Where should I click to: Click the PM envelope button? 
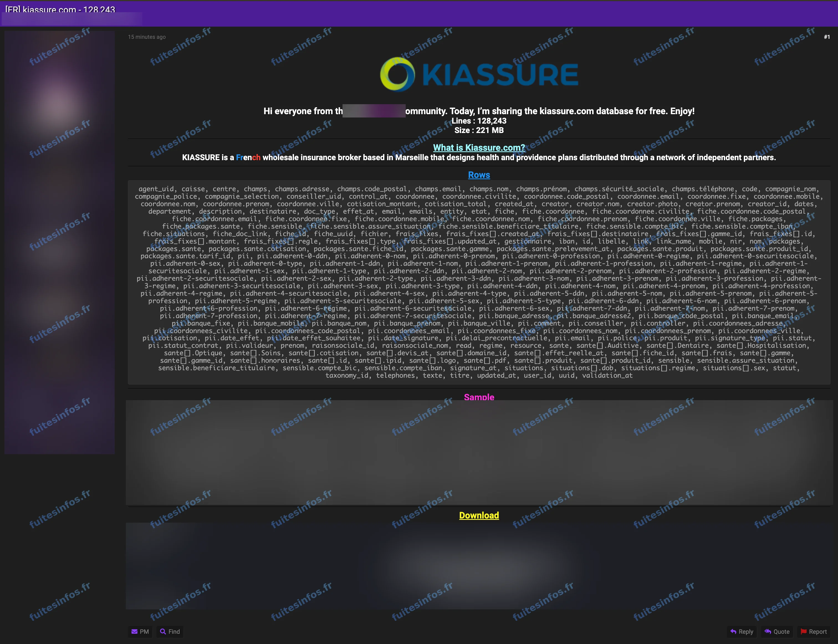click(140, 631)
